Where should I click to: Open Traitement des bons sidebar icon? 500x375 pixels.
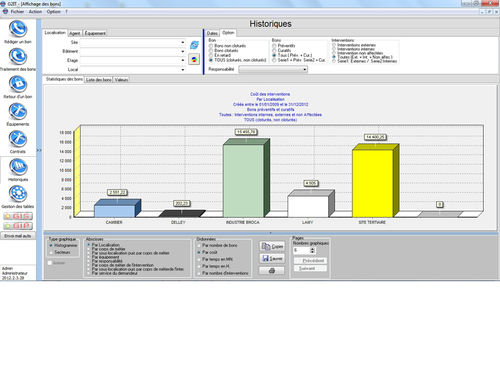pos(18,57)
